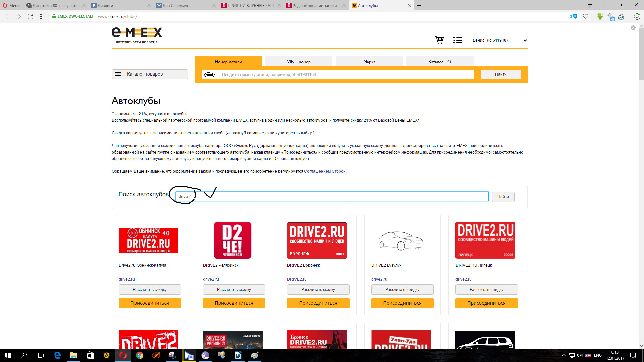Image resolution: width=644 pixels, height=362 pixels.
Task: Open the Соглашением Сторон link
Action: 324,171
